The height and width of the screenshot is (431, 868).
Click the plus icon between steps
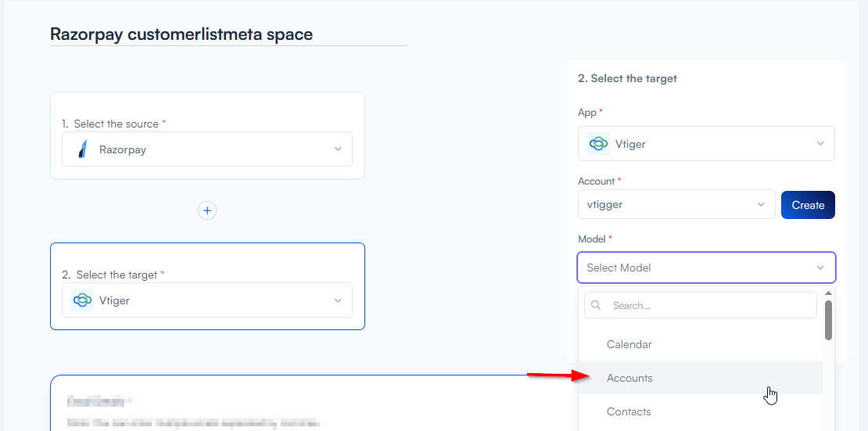[x=206, y=210]
